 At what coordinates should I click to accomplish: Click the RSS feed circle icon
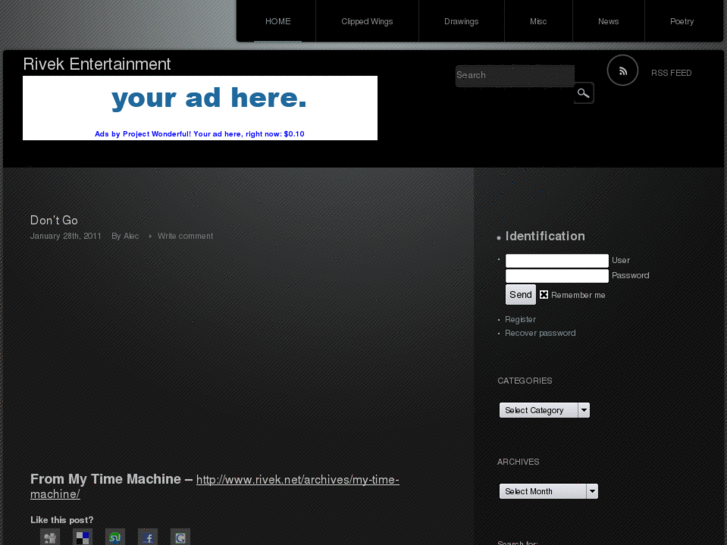pos(622,71)
